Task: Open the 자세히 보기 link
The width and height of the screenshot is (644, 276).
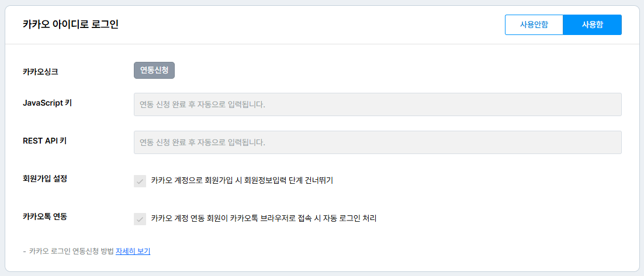Action: point(133,251)
